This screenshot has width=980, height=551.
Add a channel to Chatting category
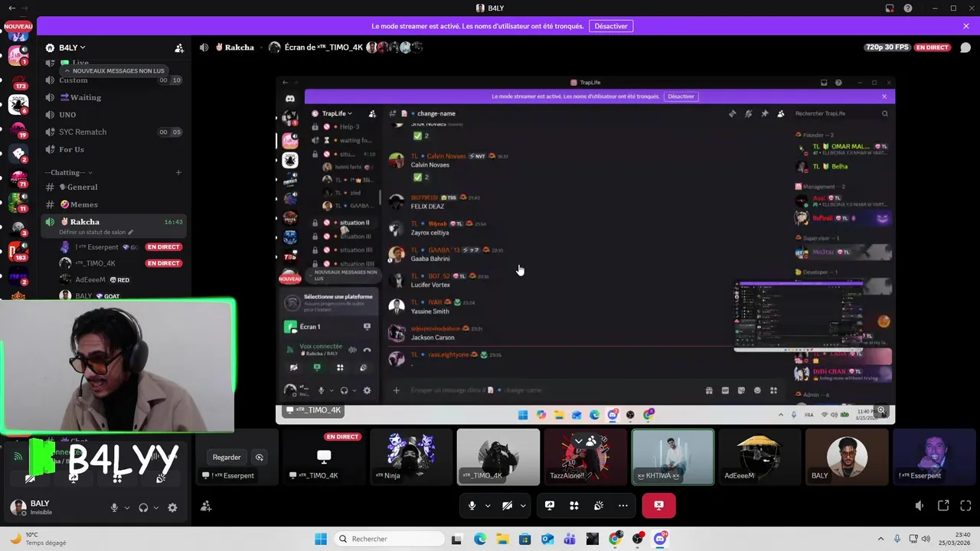(x=178, y=172)
